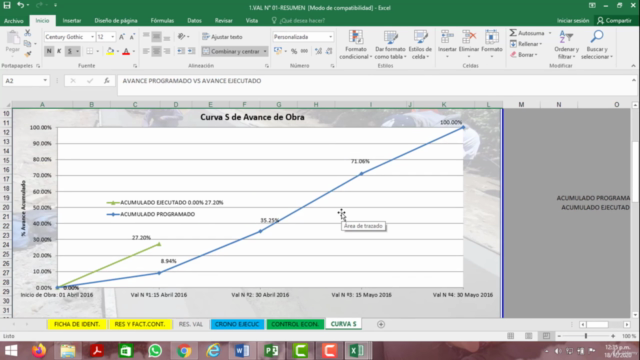This screenshot has width=640, height=360.
Task: Open Rellenar fill dropdown
Action: [526, 44]
